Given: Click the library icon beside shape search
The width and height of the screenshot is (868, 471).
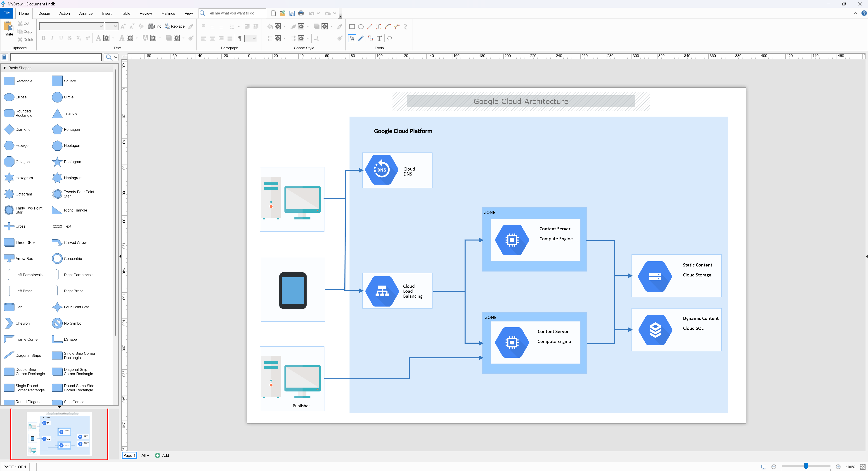Looking at the screenshot, I should (x=4, y=57).
